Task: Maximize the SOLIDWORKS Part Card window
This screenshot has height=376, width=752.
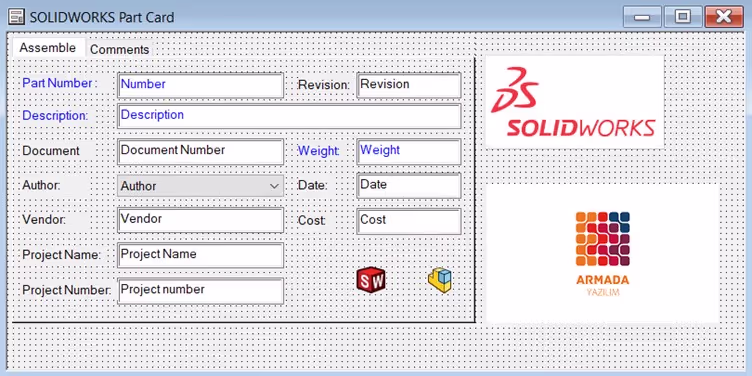Action: tap(682, 17)
